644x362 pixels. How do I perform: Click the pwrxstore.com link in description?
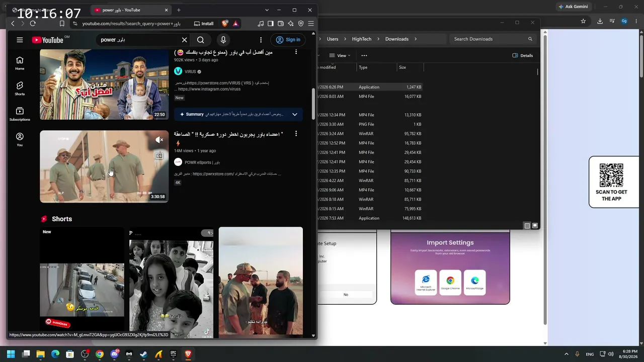213,174
